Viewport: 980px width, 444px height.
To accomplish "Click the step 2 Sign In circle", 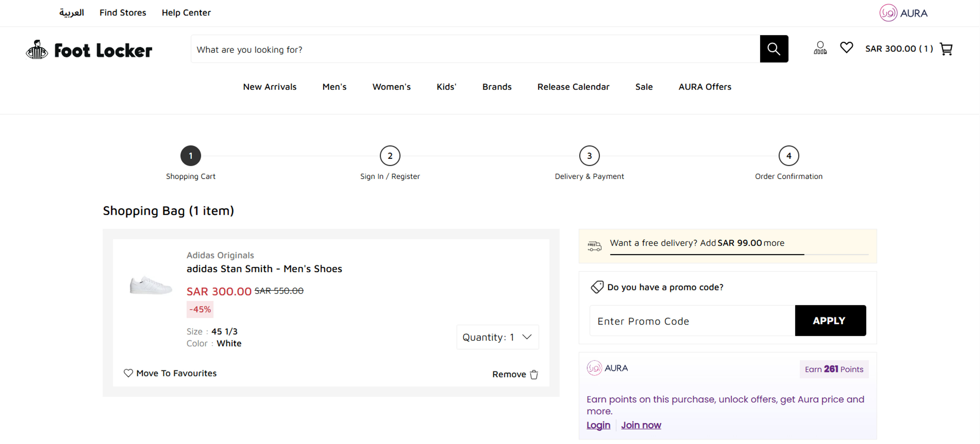I will pyautogui.click(x=390, y=156).
